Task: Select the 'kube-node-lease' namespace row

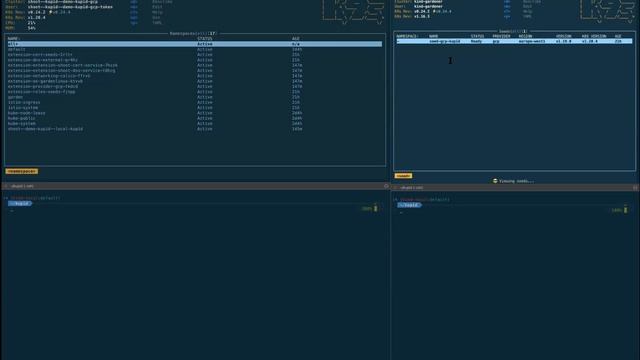Action: coord(195,113)
